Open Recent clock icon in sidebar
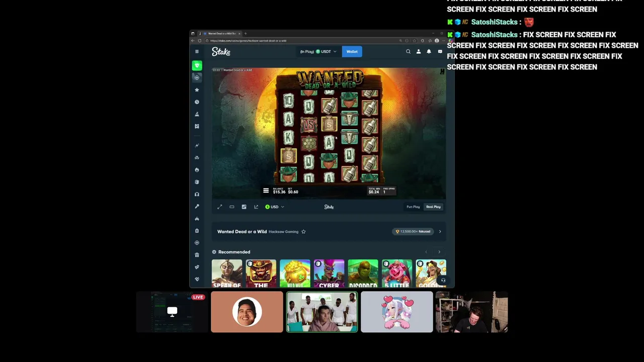644x362 pixels. coord(197,102)
